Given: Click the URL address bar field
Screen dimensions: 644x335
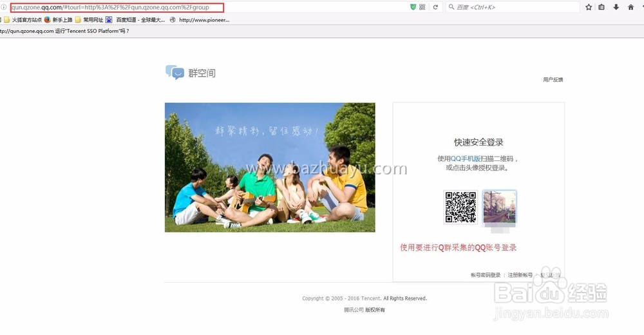Looking at the screenshot, I should [x=117, y=7].
